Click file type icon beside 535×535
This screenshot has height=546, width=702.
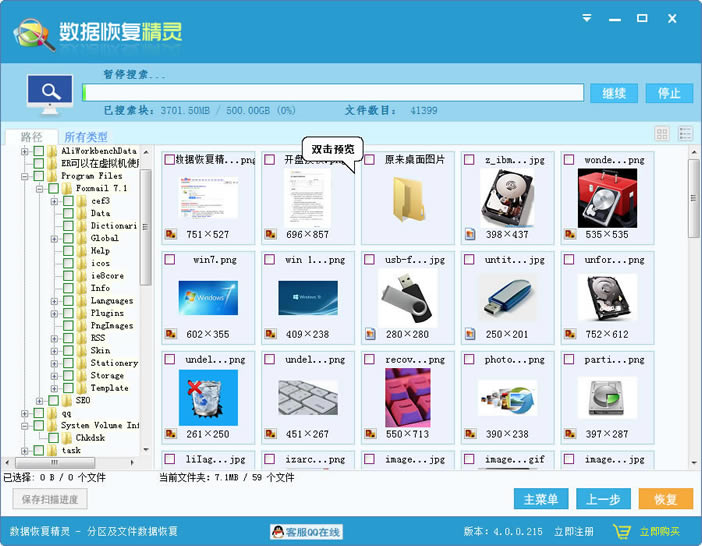[570, 234]
